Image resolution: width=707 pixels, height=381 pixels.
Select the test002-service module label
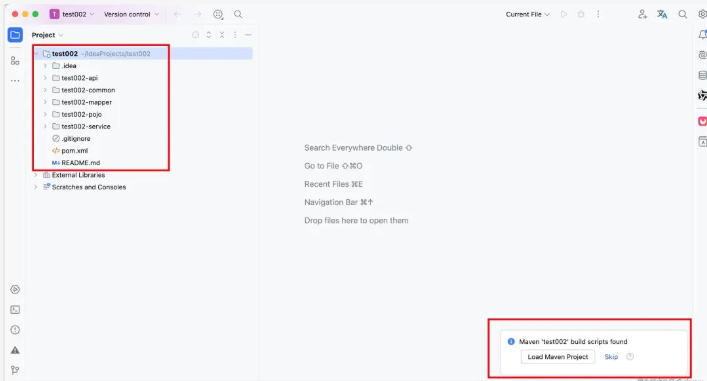(86, 127)
